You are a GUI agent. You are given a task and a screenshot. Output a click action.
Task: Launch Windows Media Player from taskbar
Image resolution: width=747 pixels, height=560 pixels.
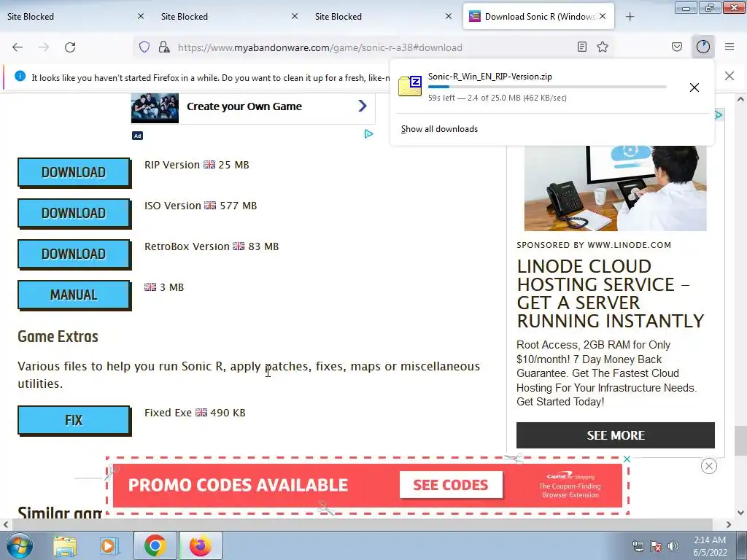click(109, 545)
